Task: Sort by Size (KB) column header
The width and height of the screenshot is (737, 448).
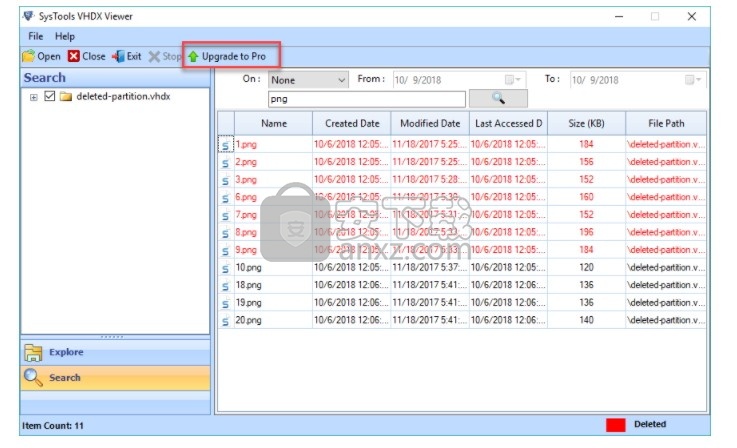Action: [x=586, y=124]
